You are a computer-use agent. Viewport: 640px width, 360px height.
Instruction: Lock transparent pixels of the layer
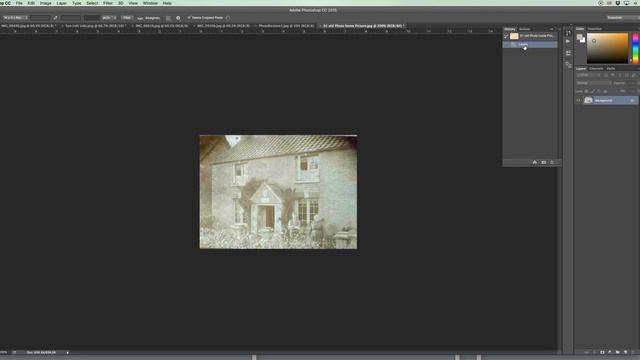click(x=586, y=91)
